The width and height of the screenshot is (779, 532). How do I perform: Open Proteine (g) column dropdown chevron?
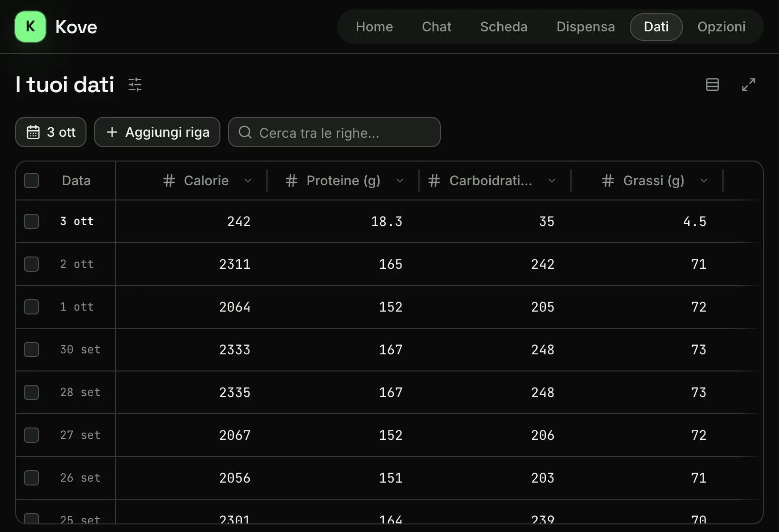click(x=400, y=180)
